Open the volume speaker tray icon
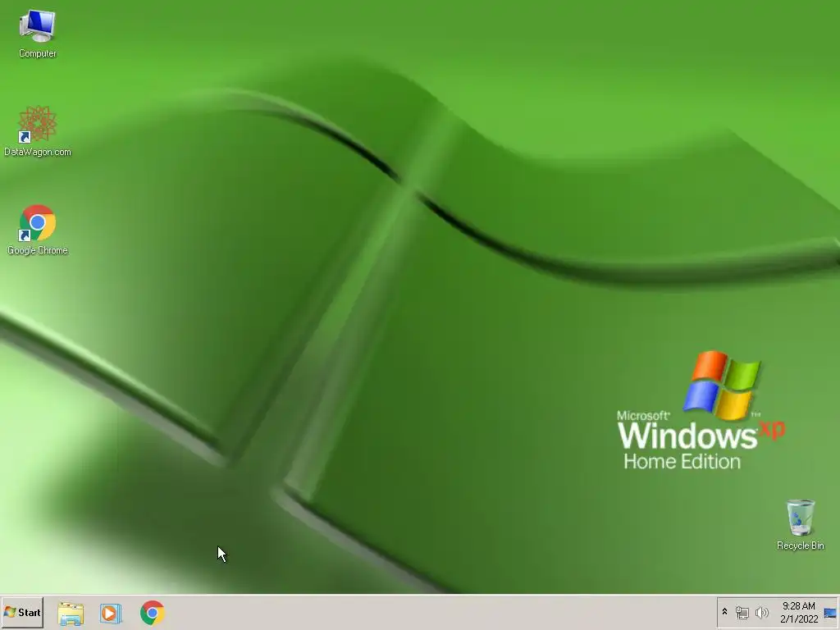 (x=762, y=612)
